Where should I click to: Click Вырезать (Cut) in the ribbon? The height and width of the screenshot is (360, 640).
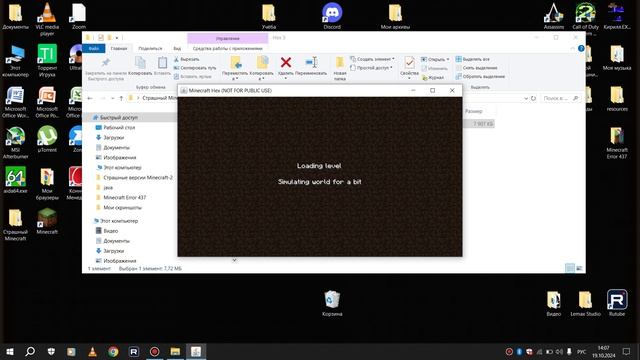tap(186, 59)
